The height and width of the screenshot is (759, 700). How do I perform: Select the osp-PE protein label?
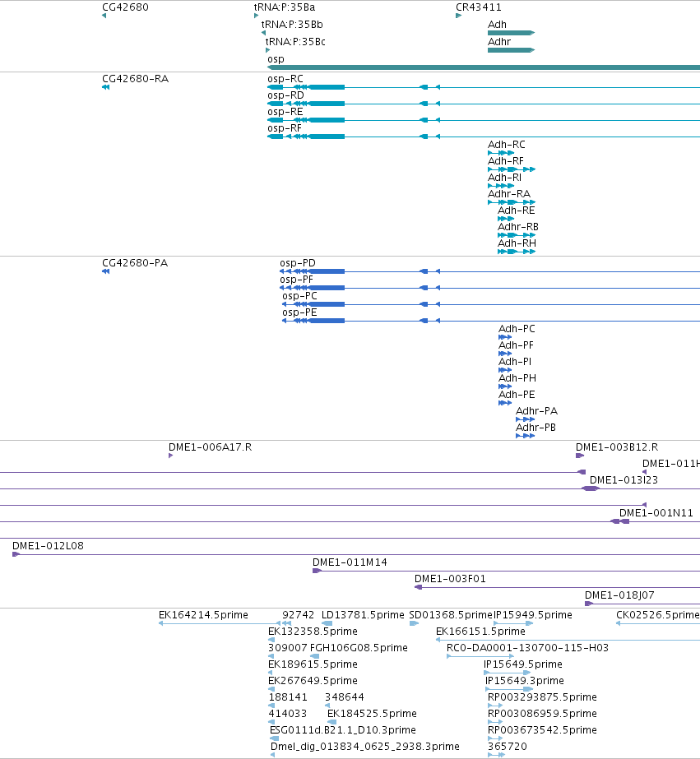[x=299, y=312]
